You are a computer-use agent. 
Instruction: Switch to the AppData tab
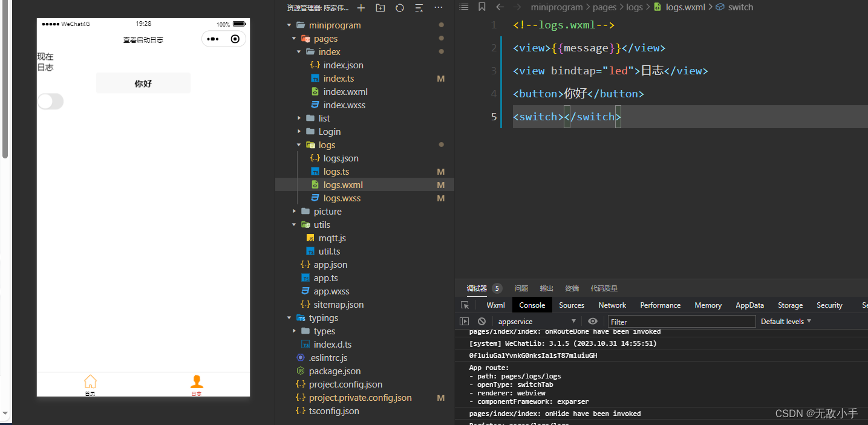point(750,305)
